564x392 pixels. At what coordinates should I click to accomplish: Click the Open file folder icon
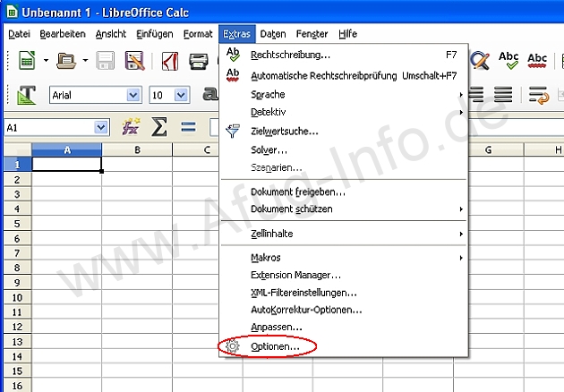[66, 61]
